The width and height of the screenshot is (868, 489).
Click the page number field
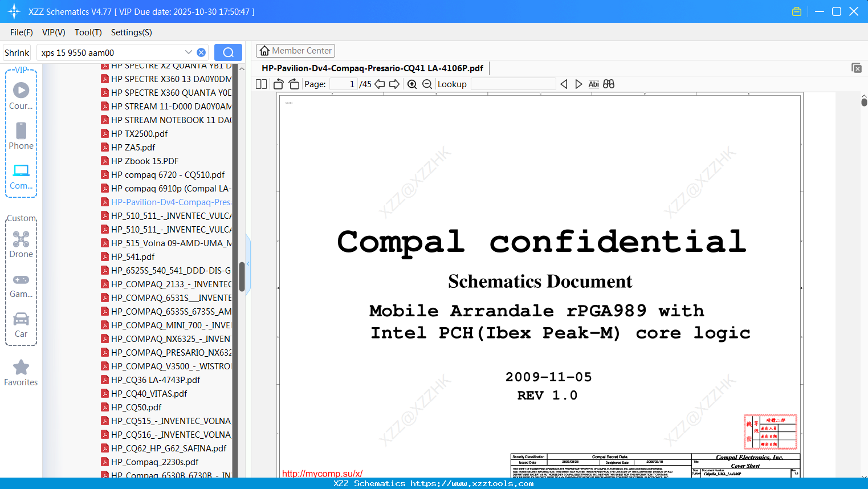[x=344, y=84]
